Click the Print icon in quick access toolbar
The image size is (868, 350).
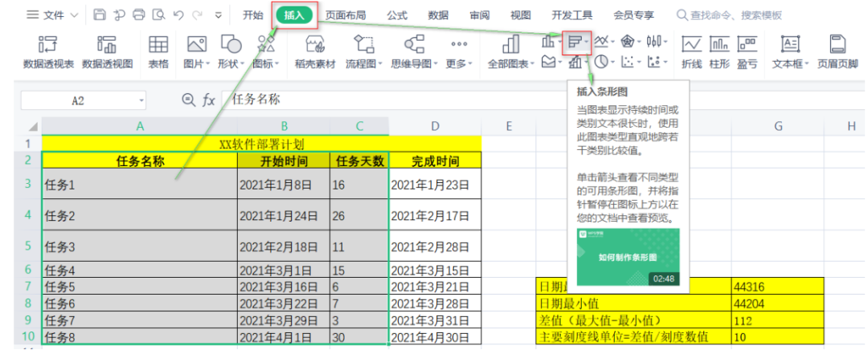click(138, 15)
